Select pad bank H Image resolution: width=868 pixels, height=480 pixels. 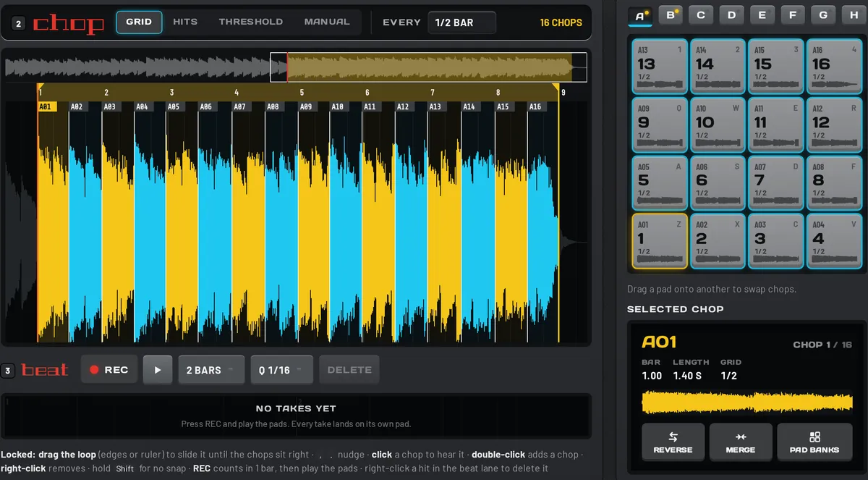point(854,15)
